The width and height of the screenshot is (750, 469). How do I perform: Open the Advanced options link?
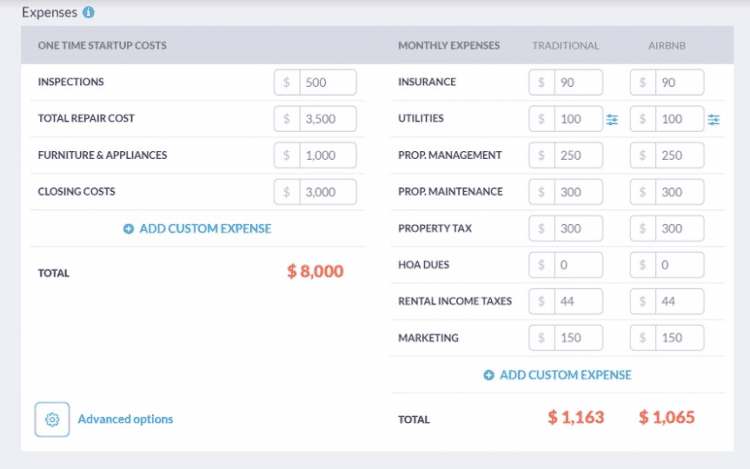125,419
